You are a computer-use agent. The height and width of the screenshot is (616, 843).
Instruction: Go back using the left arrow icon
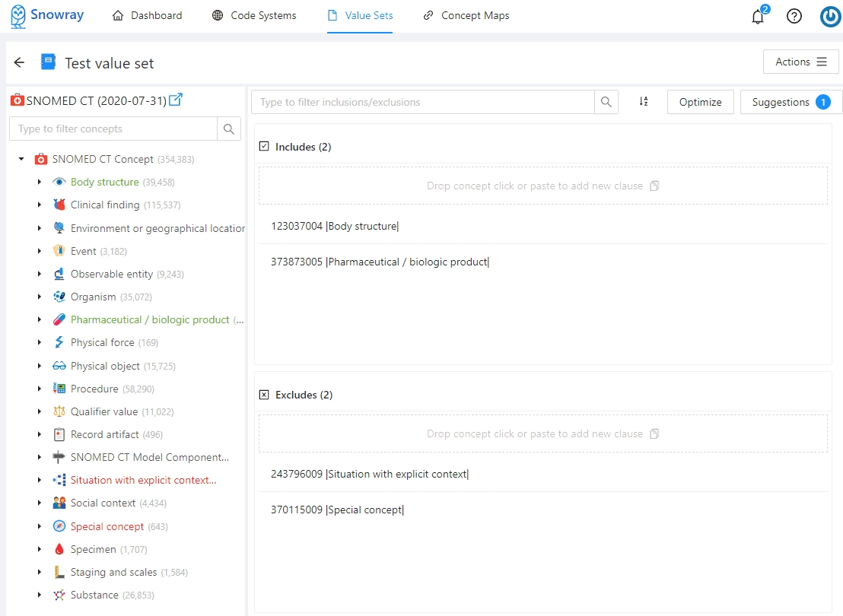point(20,62)
